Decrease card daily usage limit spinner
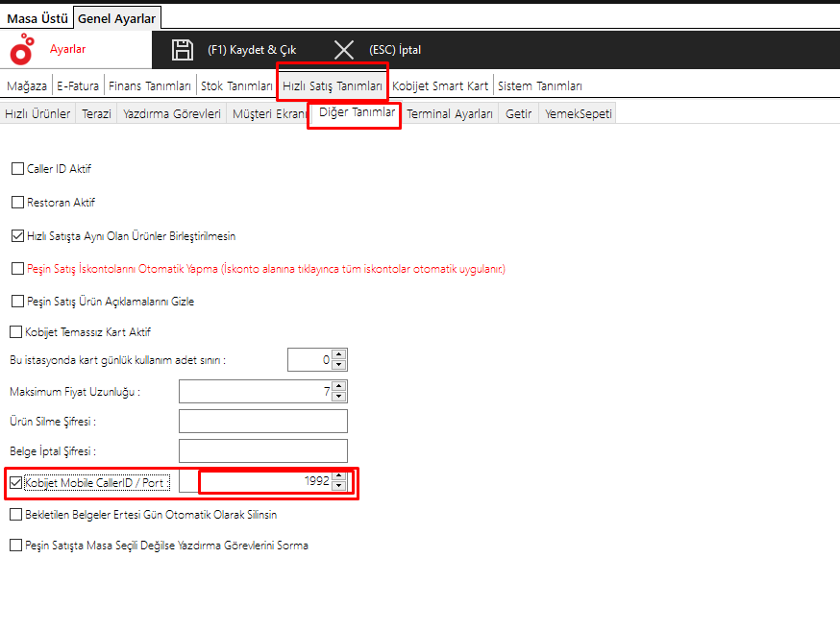The height and width of the screenshot is (631, 840). 338,364
